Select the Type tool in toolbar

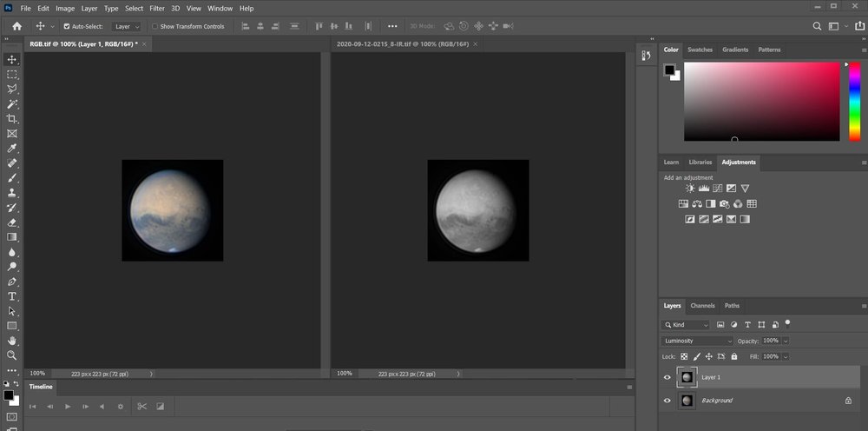(x=12, y=296)
